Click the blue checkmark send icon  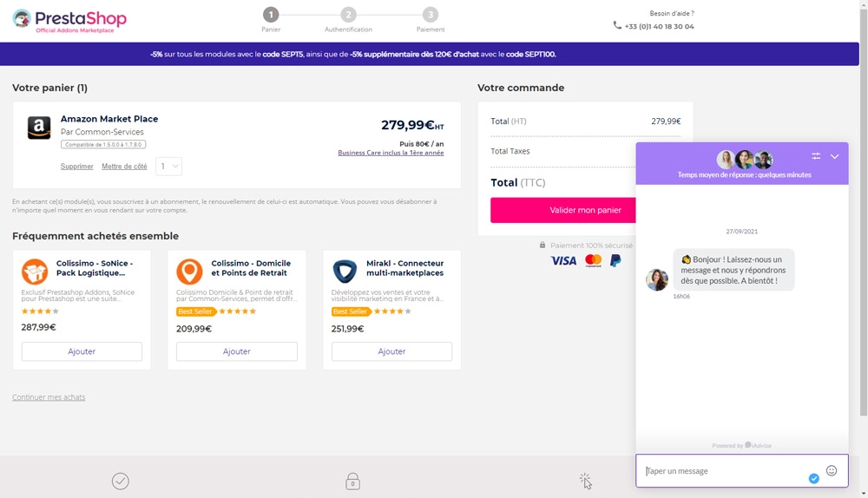point(814,479)
